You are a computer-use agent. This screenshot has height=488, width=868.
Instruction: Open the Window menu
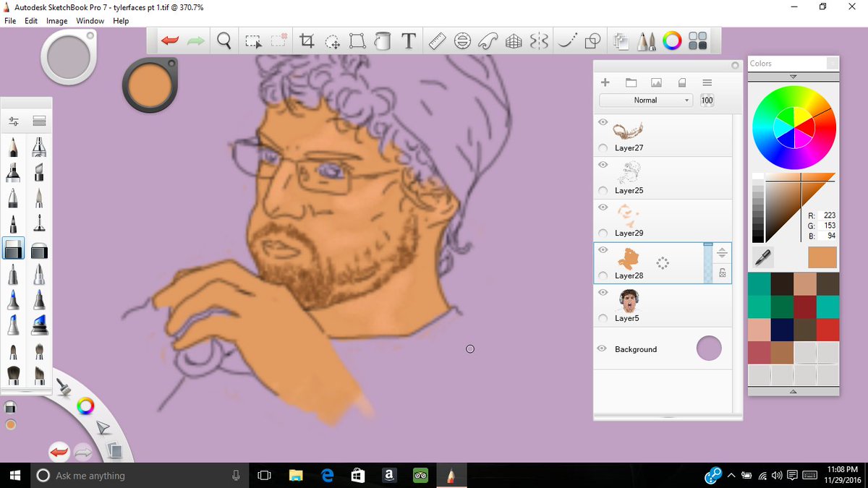[x=90, y=20]
